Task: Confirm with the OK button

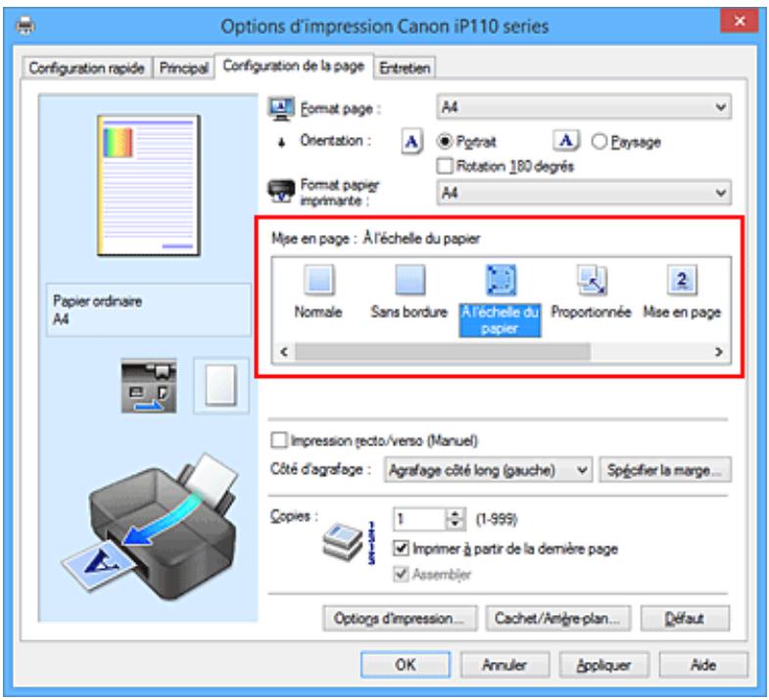Action: click(x=406, y=665)
